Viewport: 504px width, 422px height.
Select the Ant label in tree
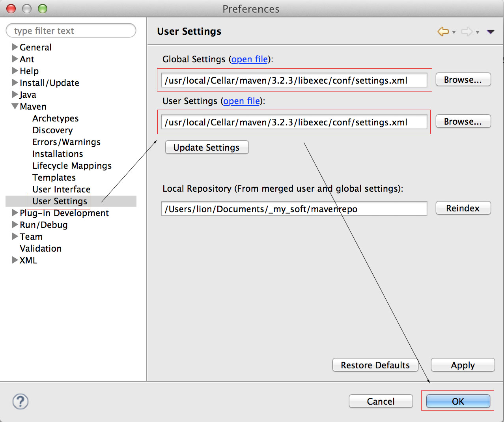click(27, 59)
